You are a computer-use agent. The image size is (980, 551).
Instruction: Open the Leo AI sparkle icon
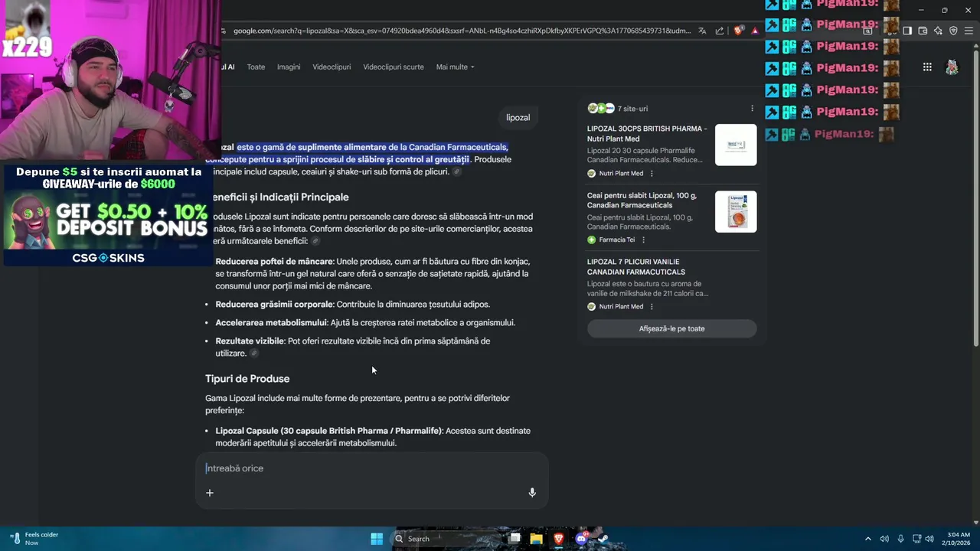tap(938, 31)
